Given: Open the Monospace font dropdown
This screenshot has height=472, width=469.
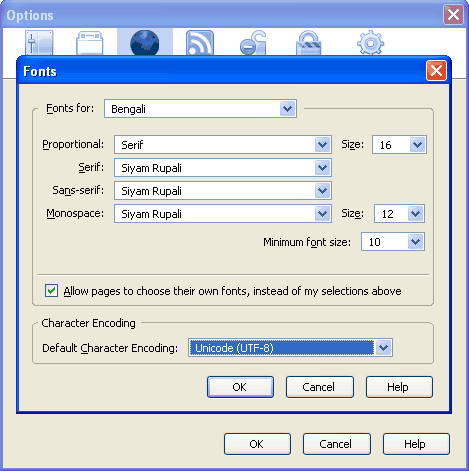Looking at the screenshot, I should 223,214.
